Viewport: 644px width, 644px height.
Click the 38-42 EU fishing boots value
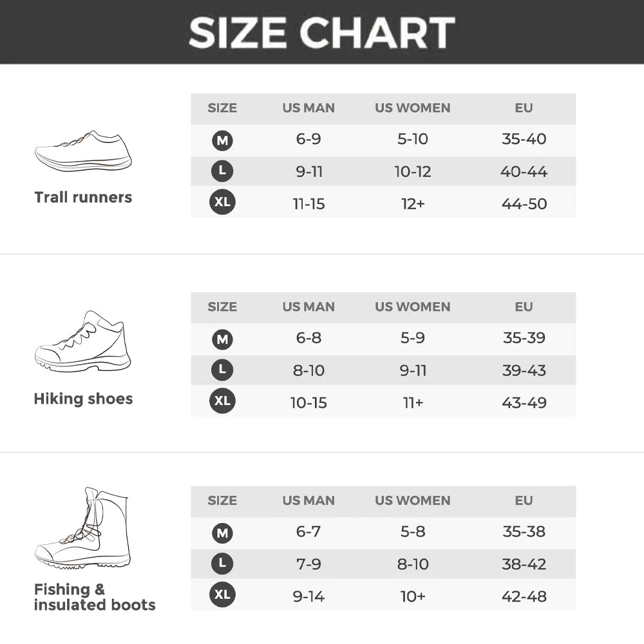[524, 564]
